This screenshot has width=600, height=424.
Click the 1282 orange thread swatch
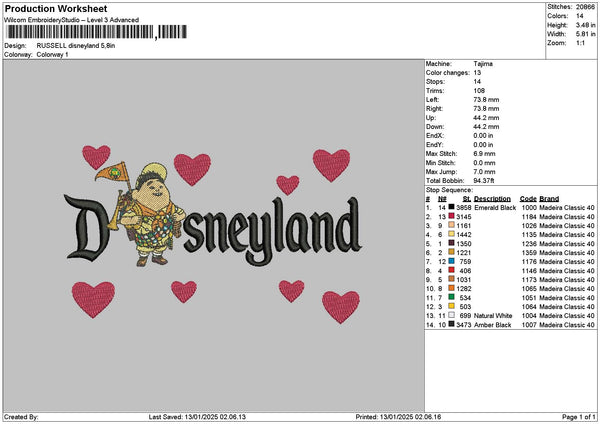click(452, 288)
